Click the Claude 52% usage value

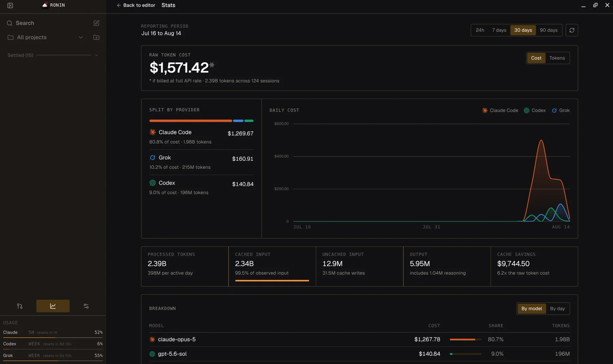tap(98, 332)
